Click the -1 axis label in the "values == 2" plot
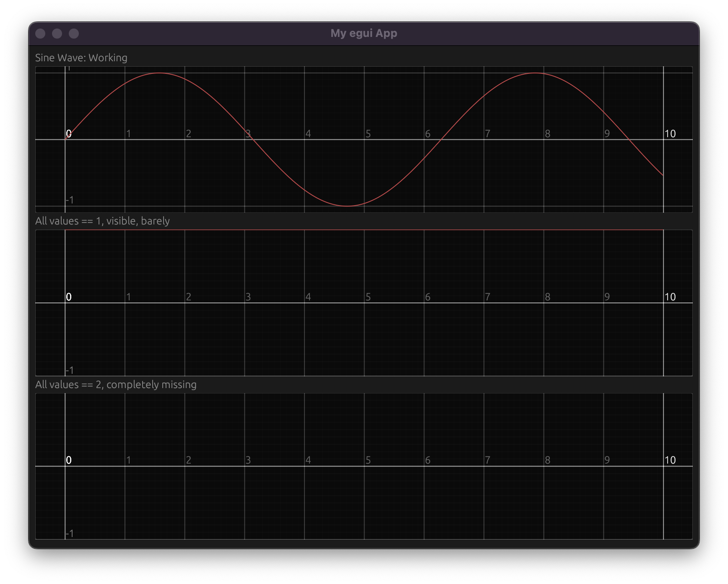Viewport: 728px width, 584px height. 70,534
